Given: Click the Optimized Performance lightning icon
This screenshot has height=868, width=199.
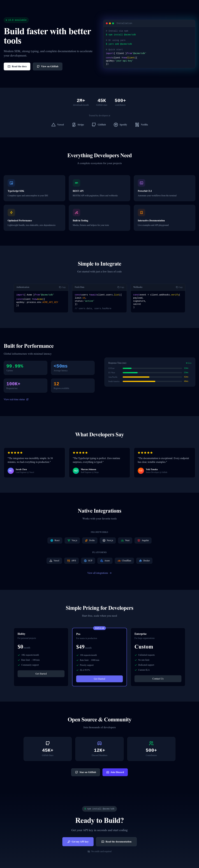Looking at the screenshot, I should 12,213.
